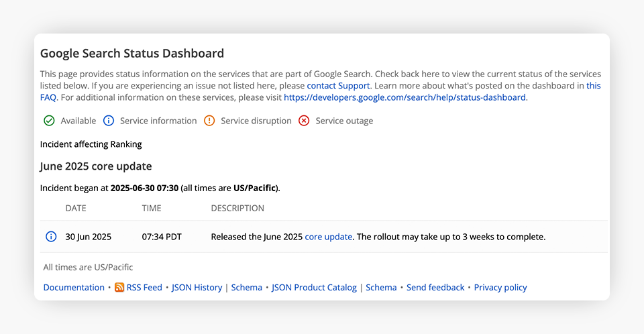Visit the developers.google.com status-dashboard URL

click(405, 97)
